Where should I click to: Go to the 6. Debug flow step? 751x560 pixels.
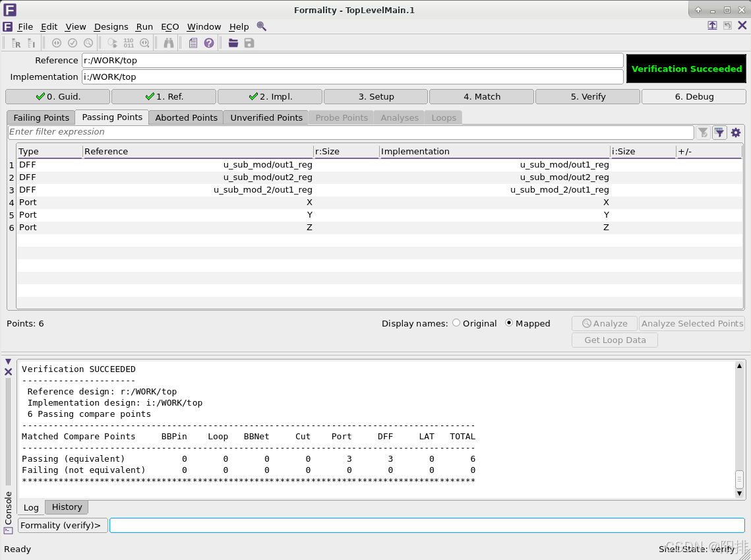coord(694,96)
